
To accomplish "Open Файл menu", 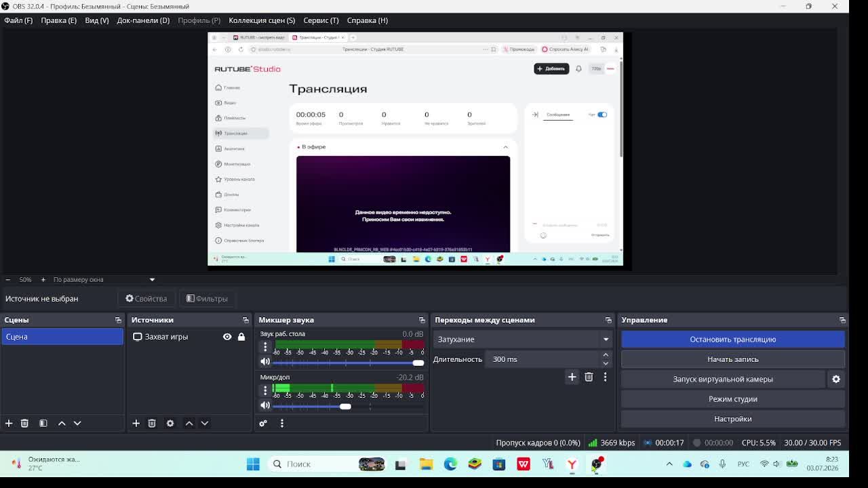I will coord(18,20).
